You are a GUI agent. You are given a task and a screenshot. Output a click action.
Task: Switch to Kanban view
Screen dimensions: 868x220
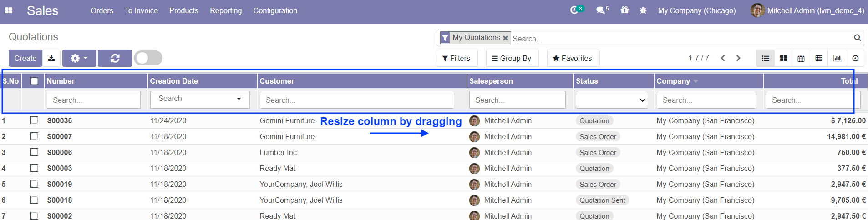[783, 58]
